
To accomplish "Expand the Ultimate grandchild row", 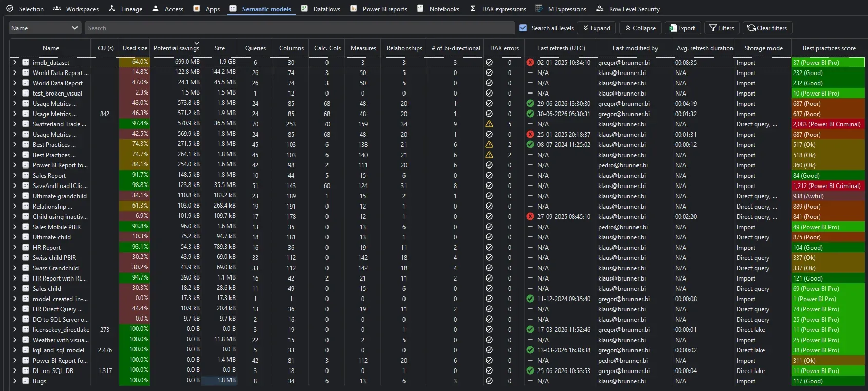I will click(15, 196).
